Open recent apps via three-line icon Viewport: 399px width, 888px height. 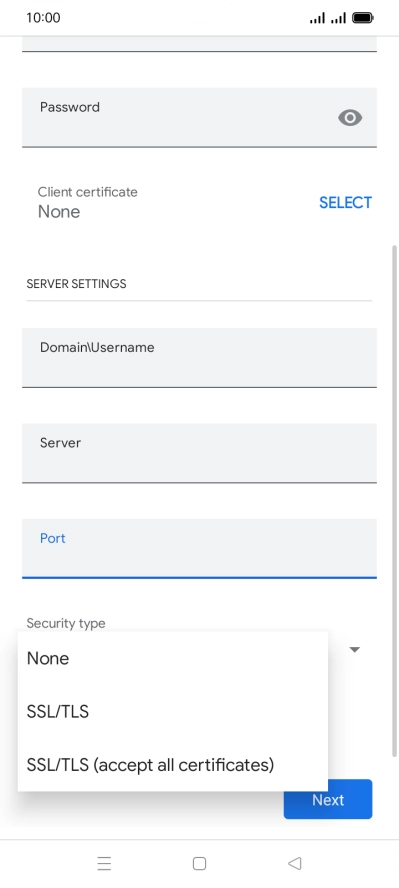104,863
